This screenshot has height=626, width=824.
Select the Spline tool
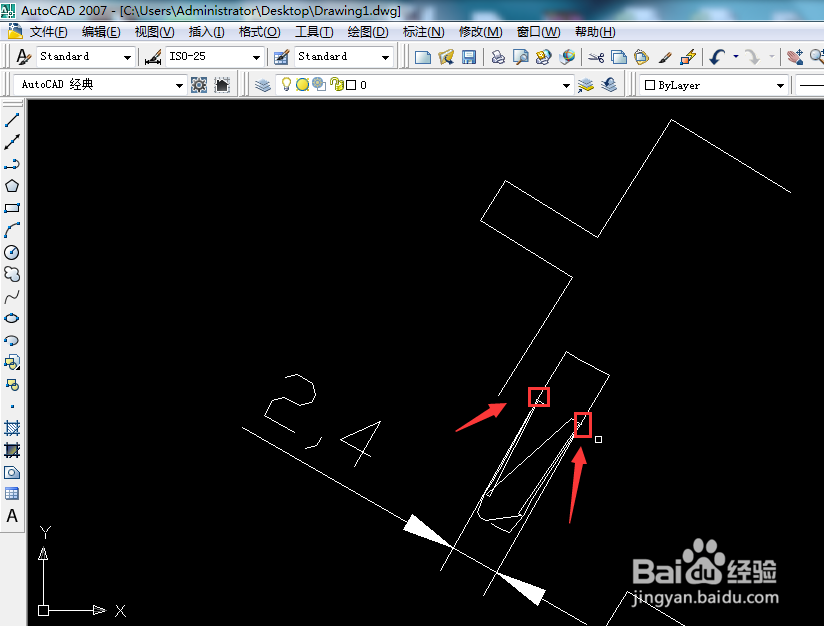12,296
